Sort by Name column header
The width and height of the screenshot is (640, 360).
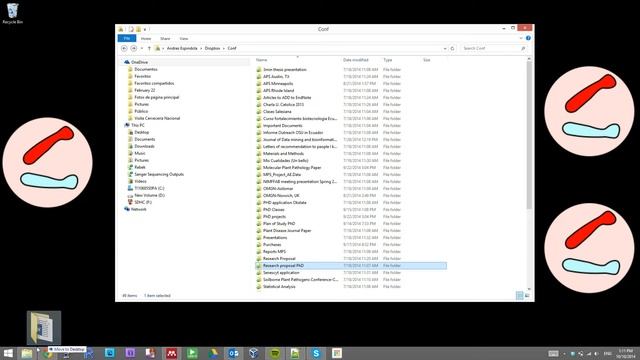click(262, 60)
